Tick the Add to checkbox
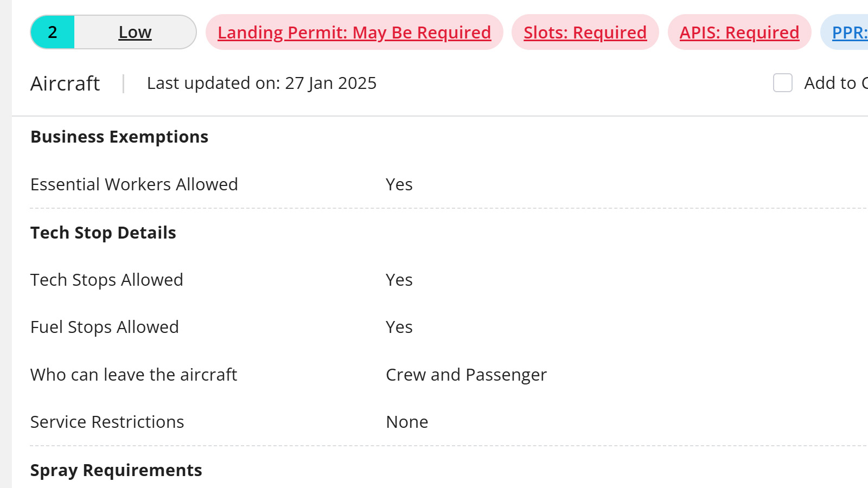The width and height of the screenshot is (868, 488). [782, 83]
